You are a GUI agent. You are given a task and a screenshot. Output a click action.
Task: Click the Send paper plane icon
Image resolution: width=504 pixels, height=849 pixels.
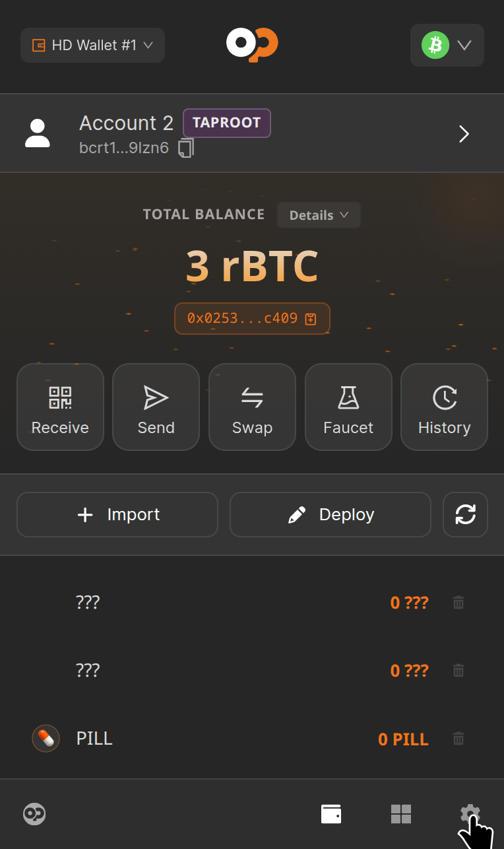(x=156, y=397)
